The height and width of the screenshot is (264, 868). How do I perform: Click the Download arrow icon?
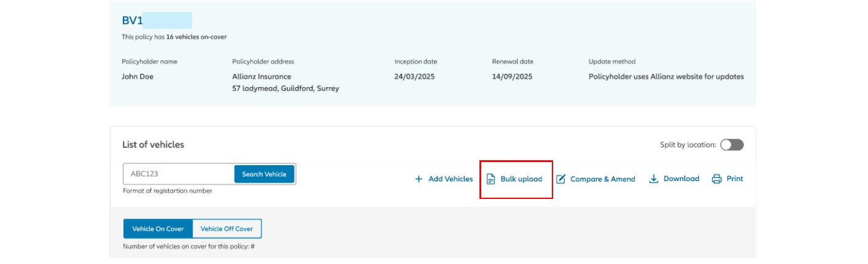click(x=654, y=179)
